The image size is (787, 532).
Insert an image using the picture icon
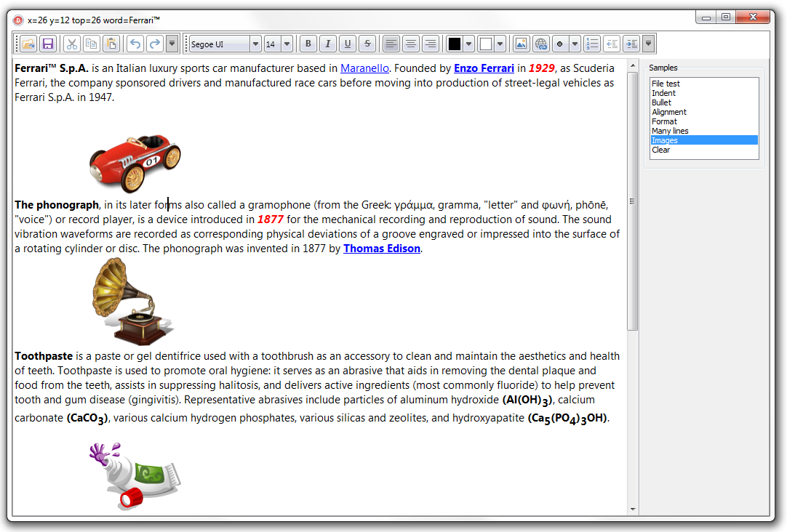(x=521, y=44)
